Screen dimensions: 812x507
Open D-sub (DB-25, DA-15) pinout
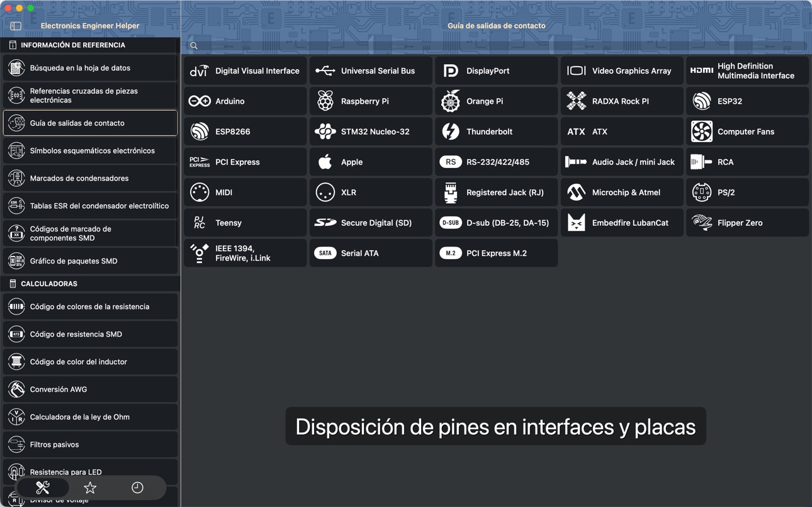click(497, 223)
